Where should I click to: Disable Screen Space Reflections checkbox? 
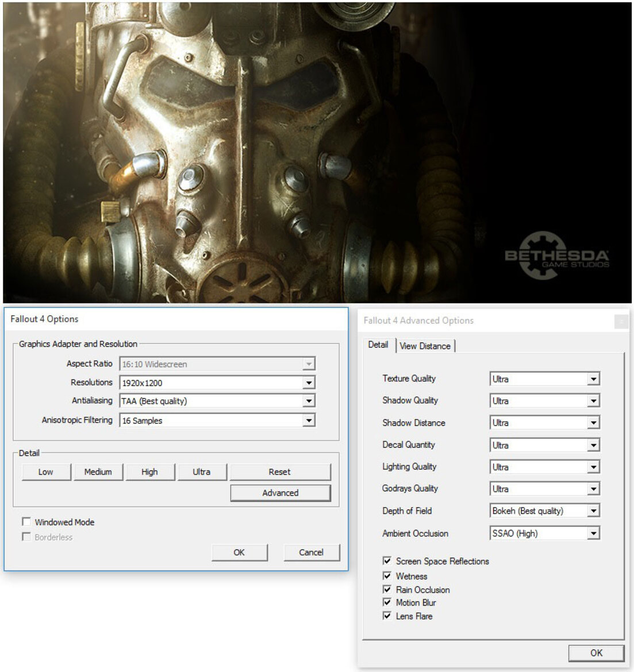387,561
